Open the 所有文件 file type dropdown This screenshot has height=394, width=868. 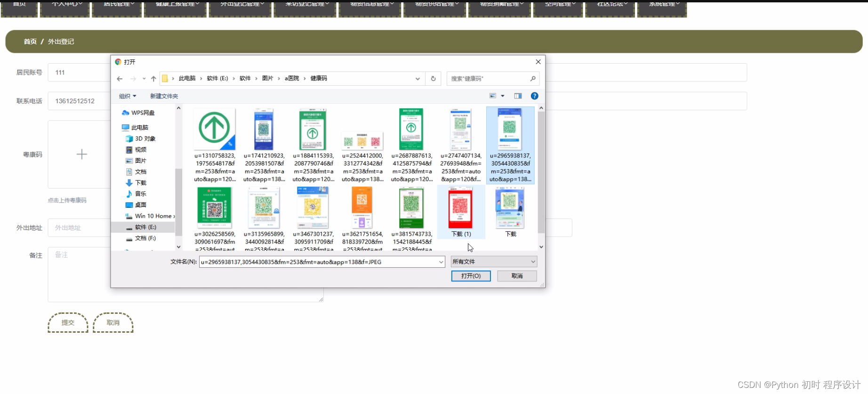click(x=494, y=262)
